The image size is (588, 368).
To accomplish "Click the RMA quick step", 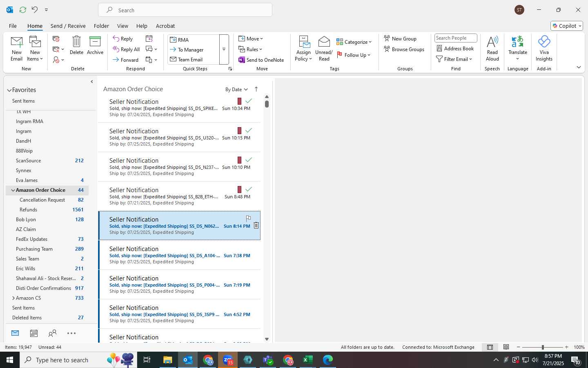I will tap(193, 40).
